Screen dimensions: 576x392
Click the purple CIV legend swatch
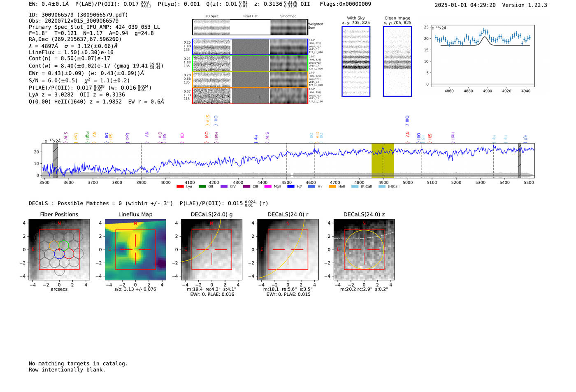point(224,186)
